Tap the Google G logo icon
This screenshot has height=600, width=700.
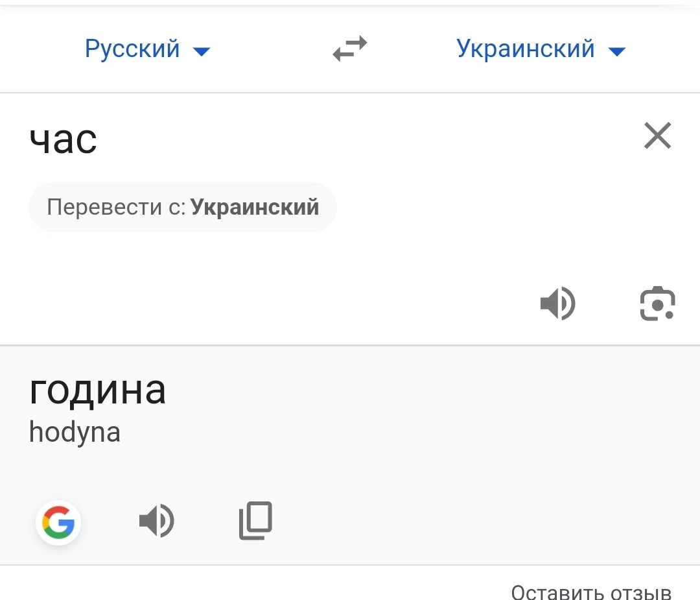58,523
